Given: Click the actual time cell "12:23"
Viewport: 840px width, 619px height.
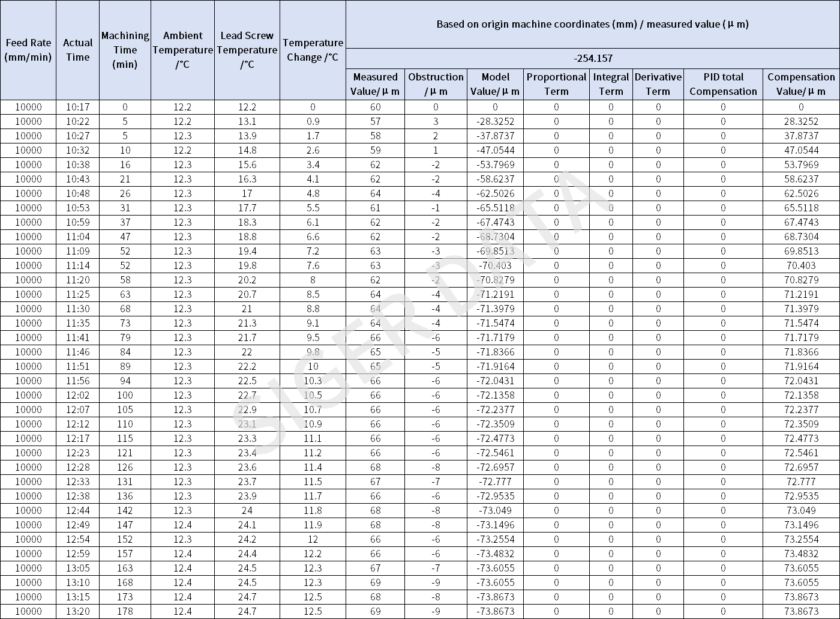Looking at the screenshot, I should (77, 453).
